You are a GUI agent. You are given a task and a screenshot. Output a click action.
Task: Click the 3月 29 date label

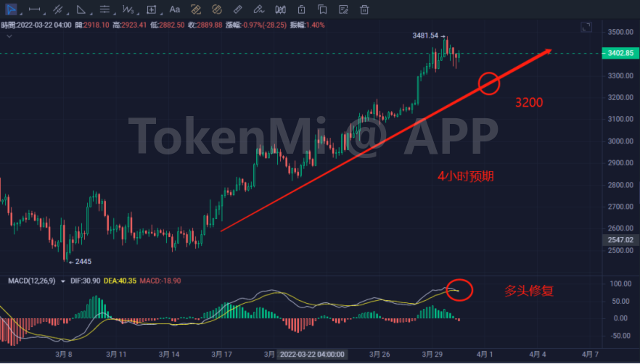[x=432, y=354]
